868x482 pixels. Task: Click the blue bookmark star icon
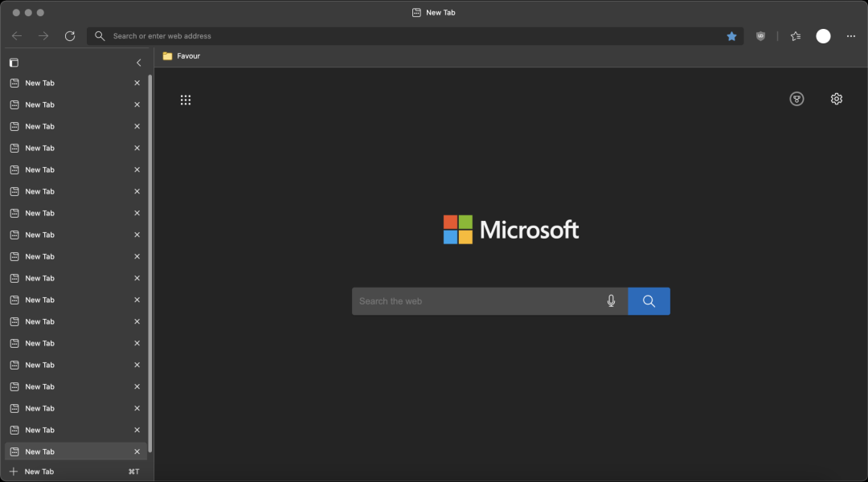click(731, 36)
